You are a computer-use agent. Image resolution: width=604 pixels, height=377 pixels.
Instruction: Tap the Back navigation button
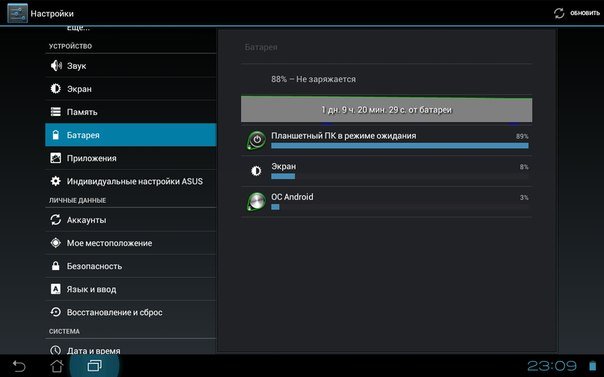pyautogui.click(x=19, y=366)
